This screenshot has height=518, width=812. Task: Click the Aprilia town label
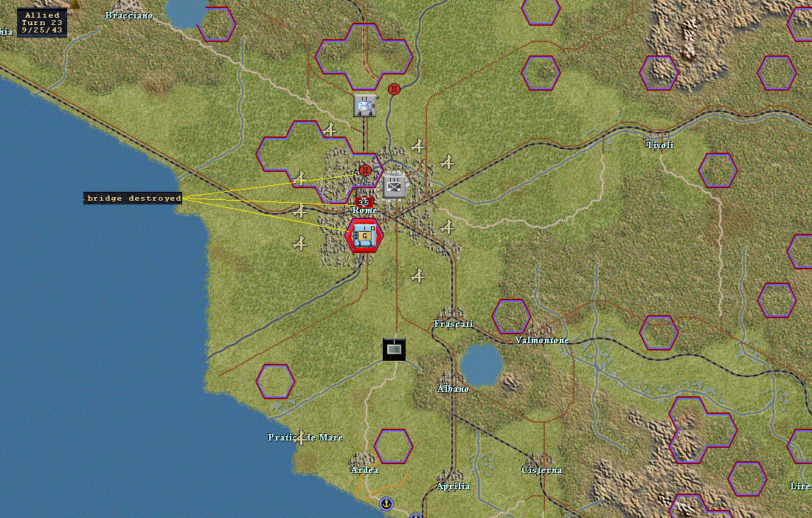tap(453, 486)
